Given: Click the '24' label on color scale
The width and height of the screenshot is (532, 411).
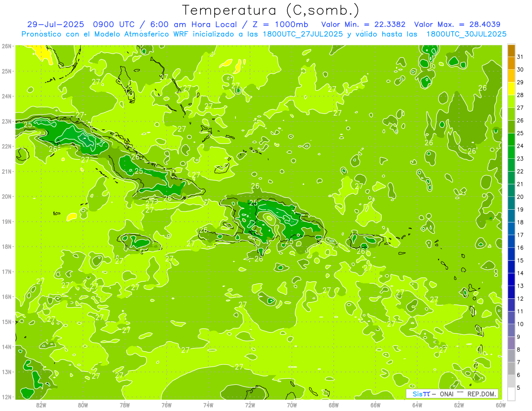Looking at the screenshot, I should pos(520,146).
